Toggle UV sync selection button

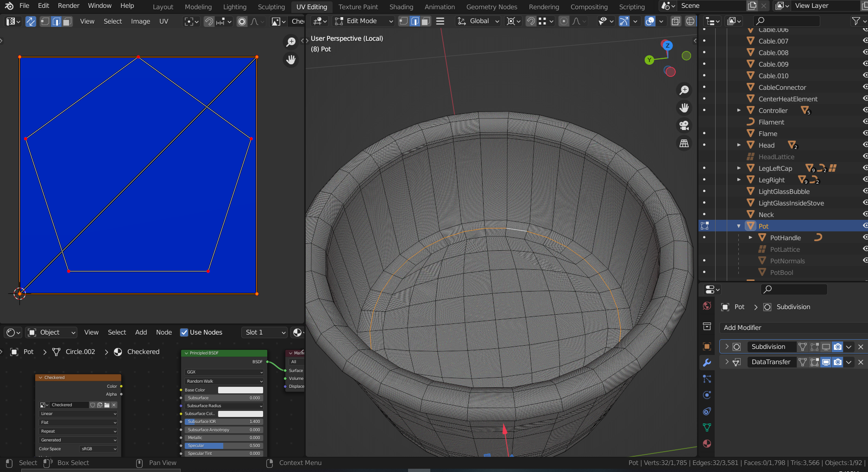31,21
